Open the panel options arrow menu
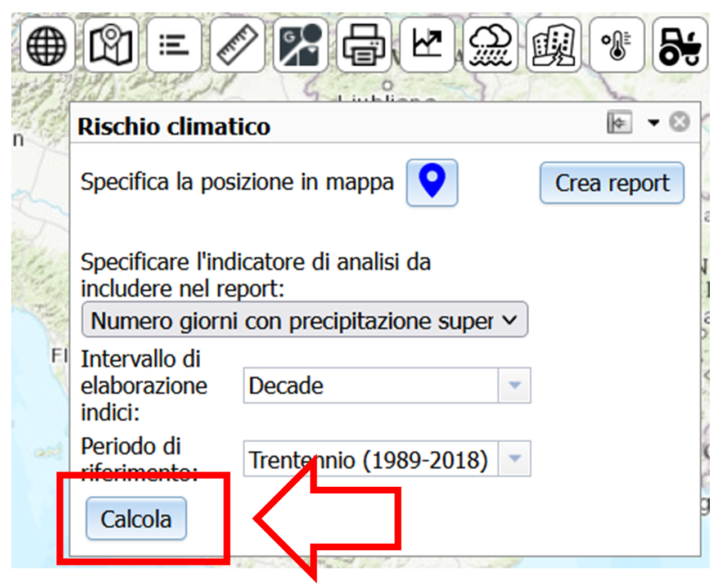 tap(654, 122)
